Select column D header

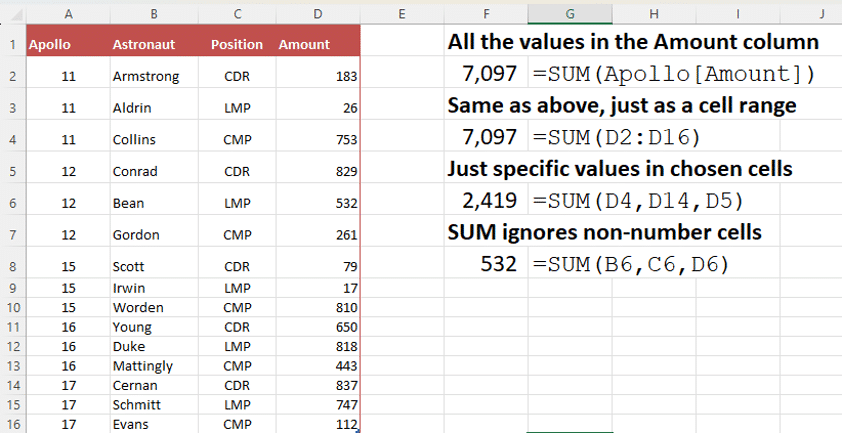click(x=318, y=13)
